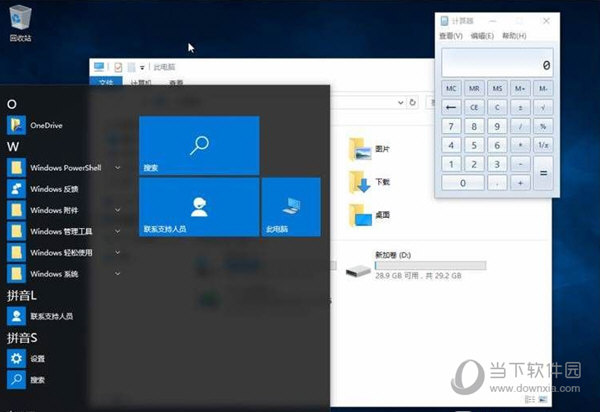Open the 图片 folder in Explorer

coord(369,149)
